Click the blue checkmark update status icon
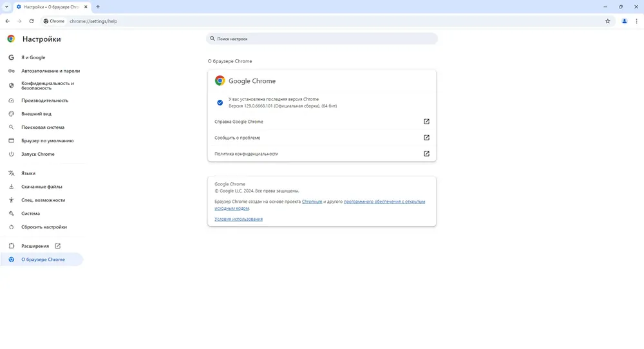Viewport: 644px width, 349px height. [220, 102]
